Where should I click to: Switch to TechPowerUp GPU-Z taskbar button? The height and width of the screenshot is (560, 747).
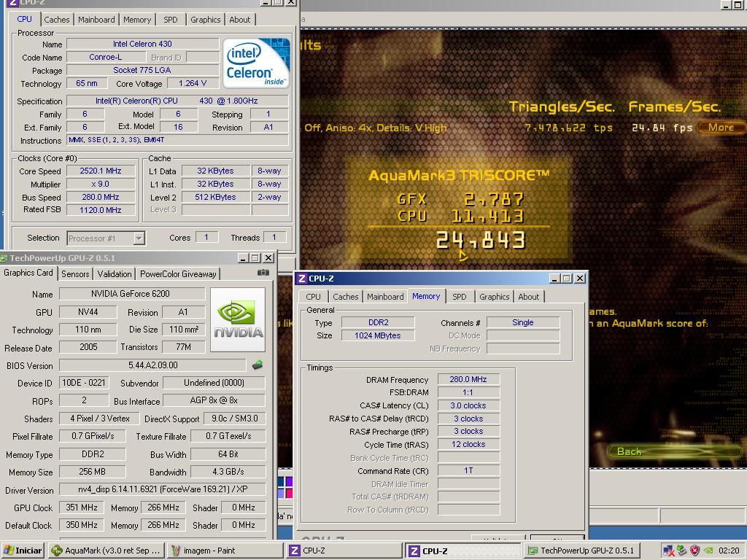tap(581, 551)
